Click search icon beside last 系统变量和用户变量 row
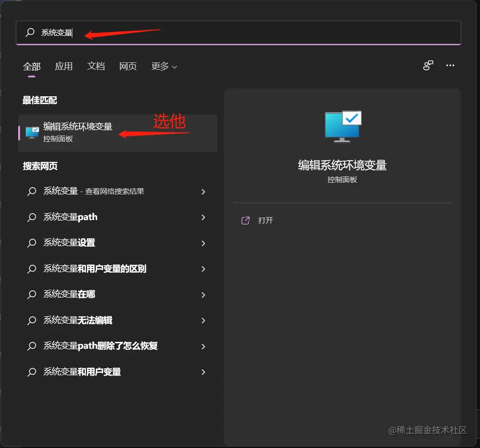The height and width of the screenshot is (448, 480). point(32,372)
